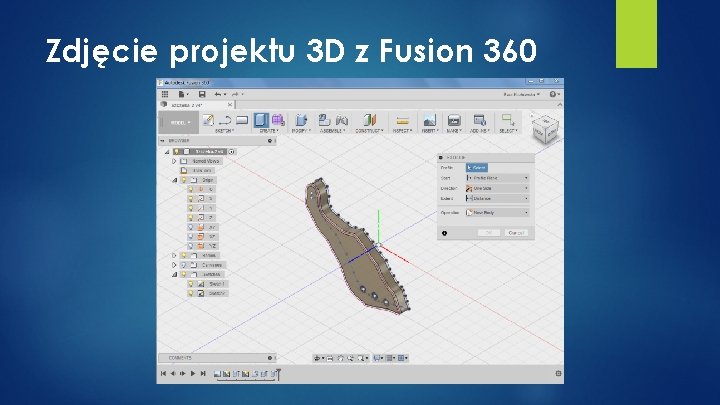Open the Start dropdown in Extrude dialog
Screen dimensions: 720x405
click(497, 178)
